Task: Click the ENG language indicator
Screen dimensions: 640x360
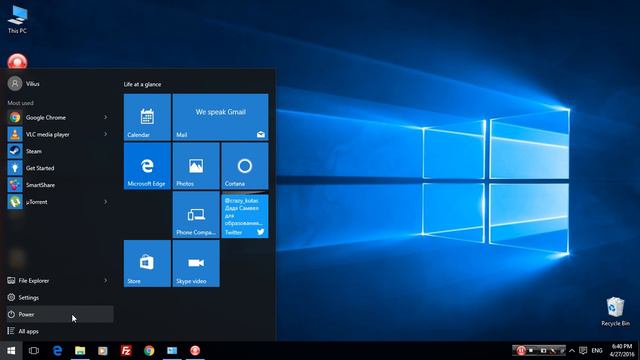Action: tap(597, 351)
